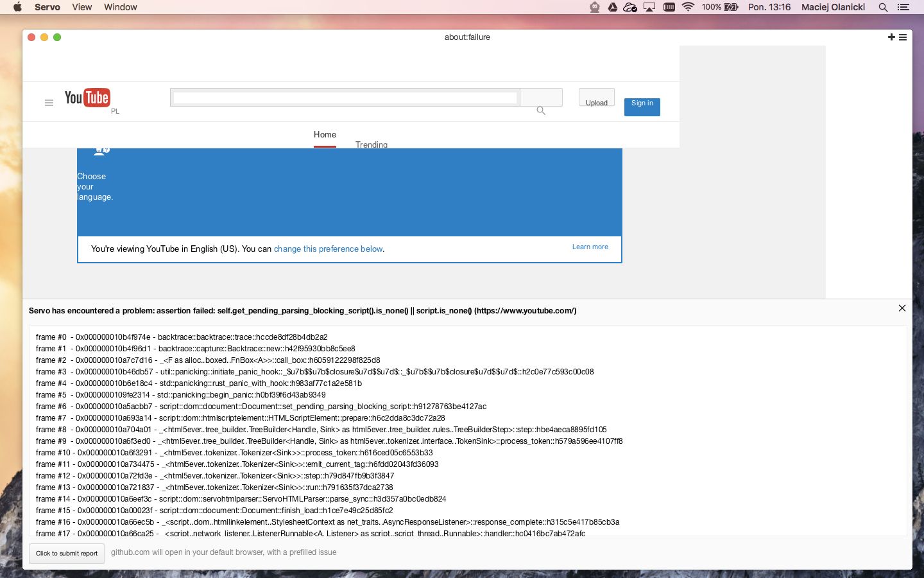
Task: Open the Wi-Fi status menu
Action: tap(688, 7)
